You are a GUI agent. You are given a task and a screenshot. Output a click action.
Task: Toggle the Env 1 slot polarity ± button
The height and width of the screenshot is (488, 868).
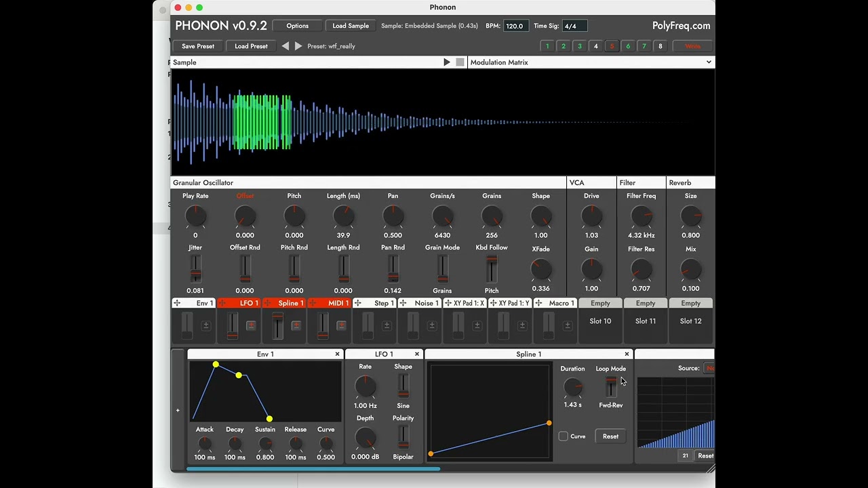click(206, 325)
